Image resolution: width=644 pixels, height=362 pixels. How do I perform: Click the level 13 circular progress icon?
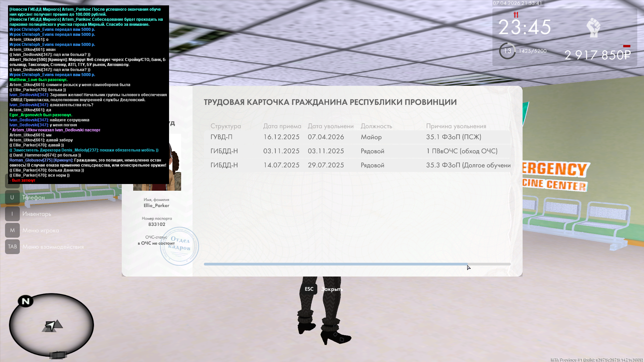point(507,51)
